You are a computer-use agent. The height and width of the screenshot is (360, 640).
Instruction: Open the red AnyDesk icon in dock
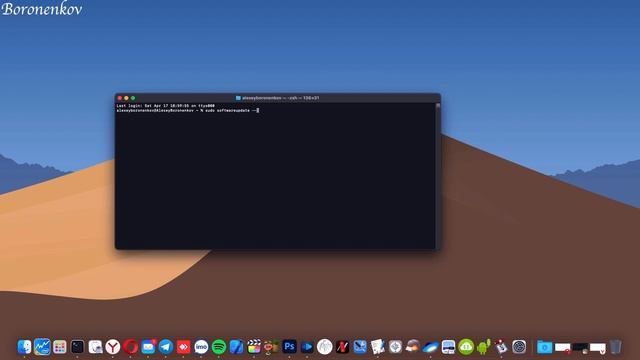(x=184, y=347)
